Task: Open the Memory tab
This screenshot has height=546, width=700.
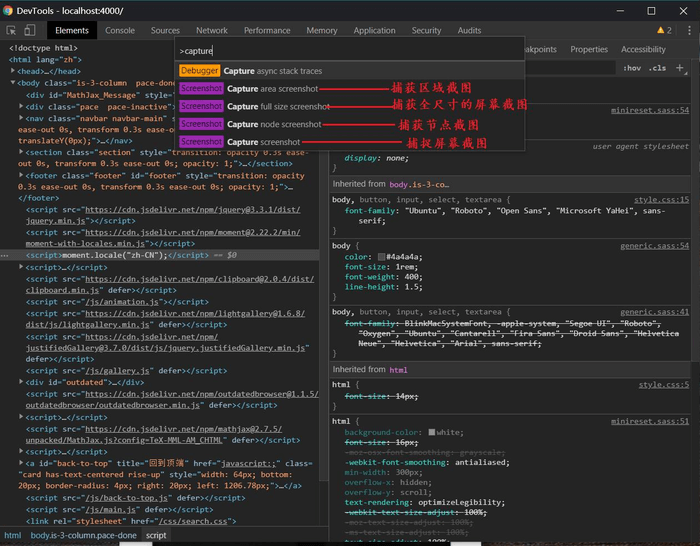Action: pyautogui.click(x=321, y=30)
